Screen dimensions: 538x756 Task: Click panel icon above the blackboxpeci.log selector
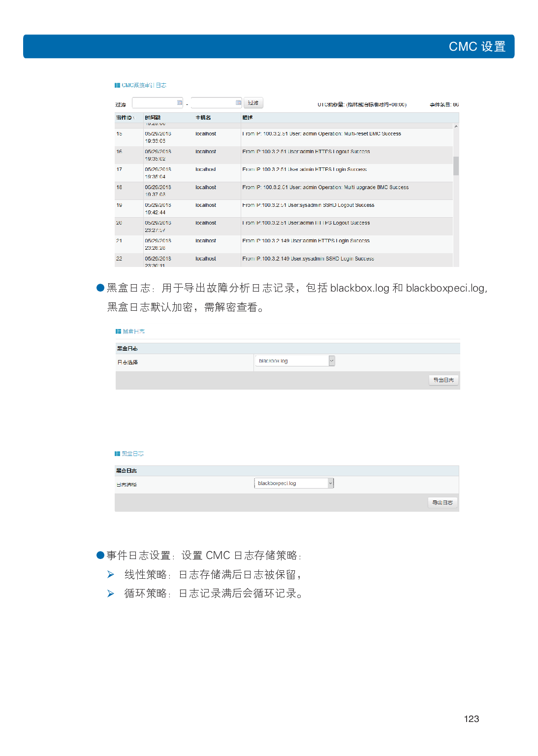click(x=117, y=454)
